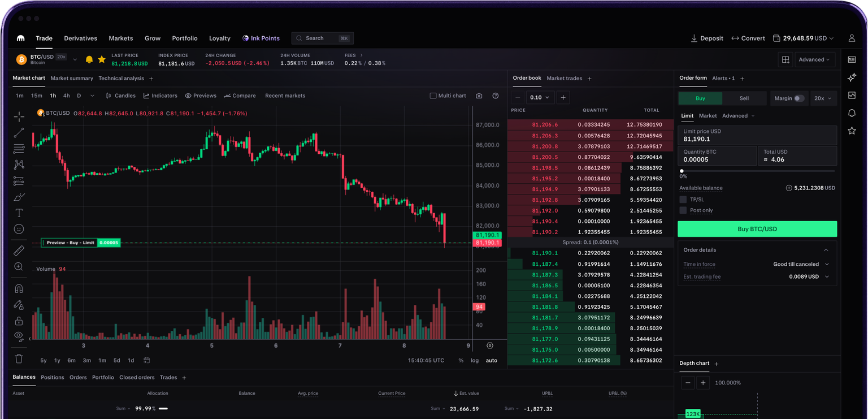Viewport: 868px width, 419px height.
Task: Take a chart snapshot with camera icon
Action: pyautogui.click(x=479, y=96)
